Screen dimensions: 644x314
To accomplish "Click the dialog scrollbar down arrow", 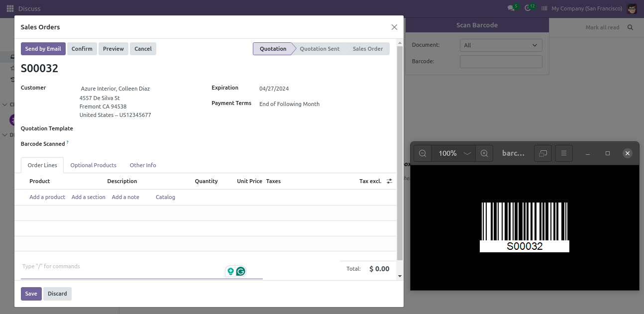I will pos(400,276).
